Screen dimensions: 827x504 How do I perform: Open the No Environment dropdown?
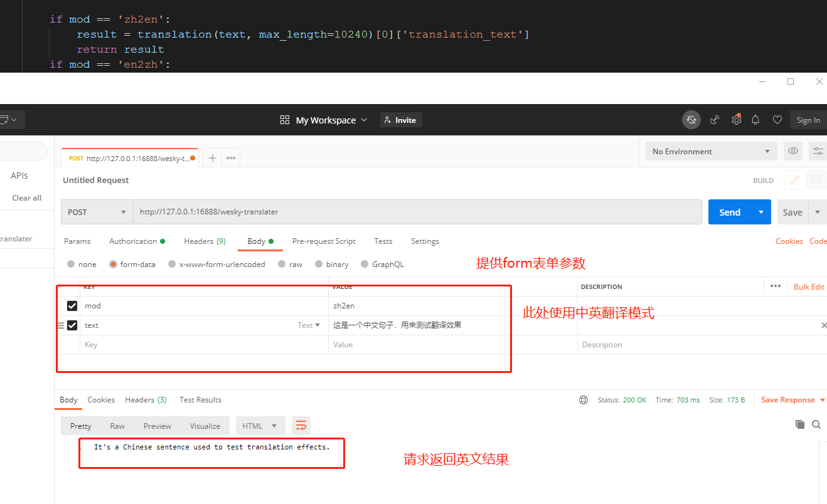[712, 151]
